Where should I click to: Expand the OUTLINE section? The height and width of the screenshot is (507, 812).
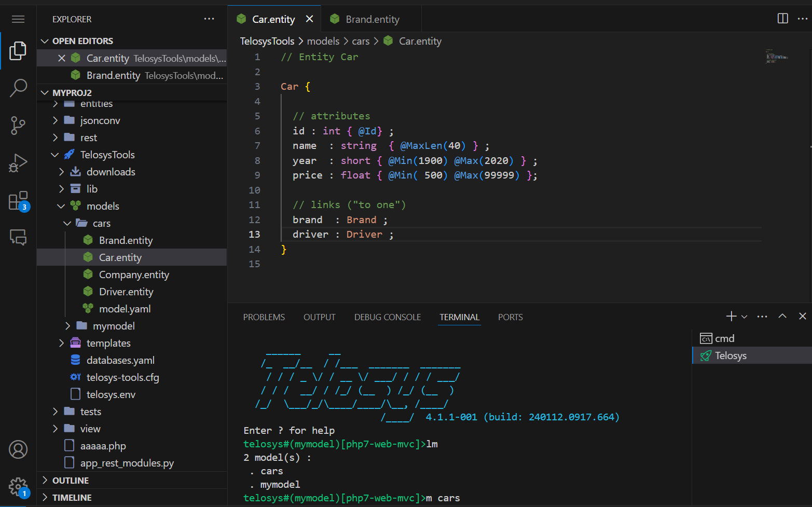[x=70, y=481]
